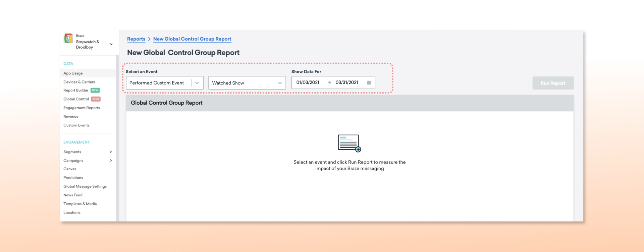Image resolution: width=644 pixels, height=252 pixels.
Task: Open Engagement Reports page
Action: pyautogui.click(x=82, y=108)
